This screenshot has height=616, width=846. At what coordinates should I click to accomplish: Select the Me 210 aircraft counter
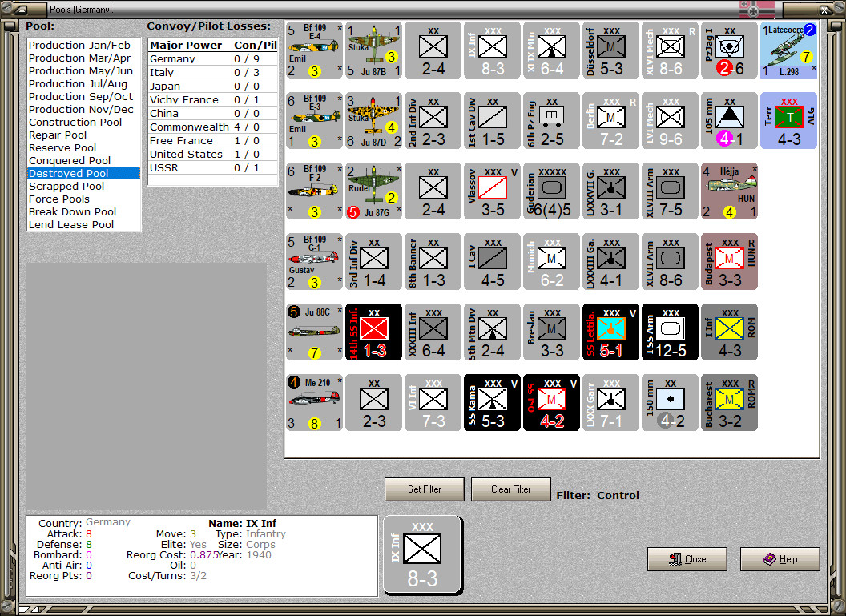[315, 402]
